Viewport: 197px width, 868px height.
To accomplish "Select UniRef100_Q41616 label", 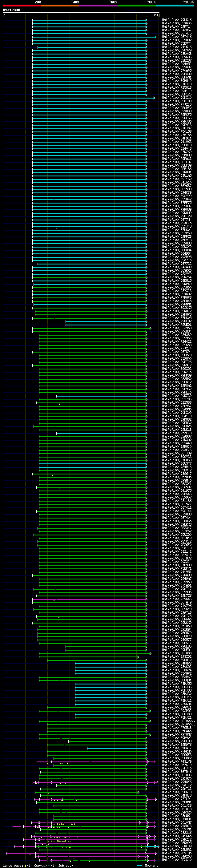I will (x=177, y=47).
